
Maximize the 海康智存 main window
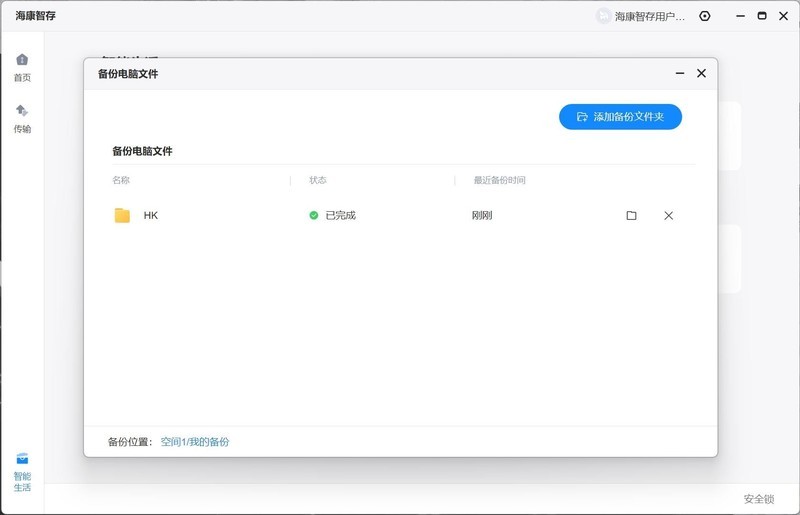pos(762,16)
